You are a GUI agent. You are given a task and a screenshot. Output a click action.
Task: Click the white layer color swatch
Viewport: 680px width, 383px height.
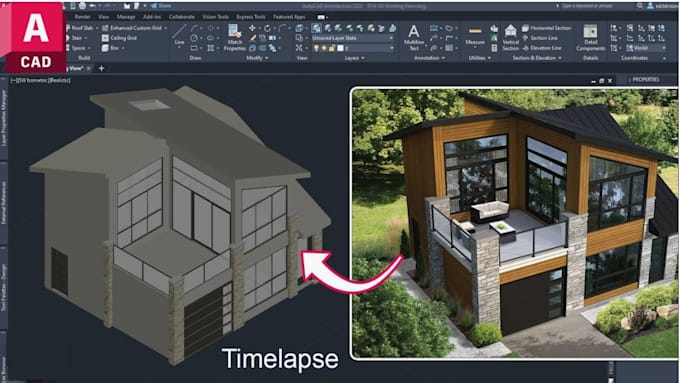point(340,48)
